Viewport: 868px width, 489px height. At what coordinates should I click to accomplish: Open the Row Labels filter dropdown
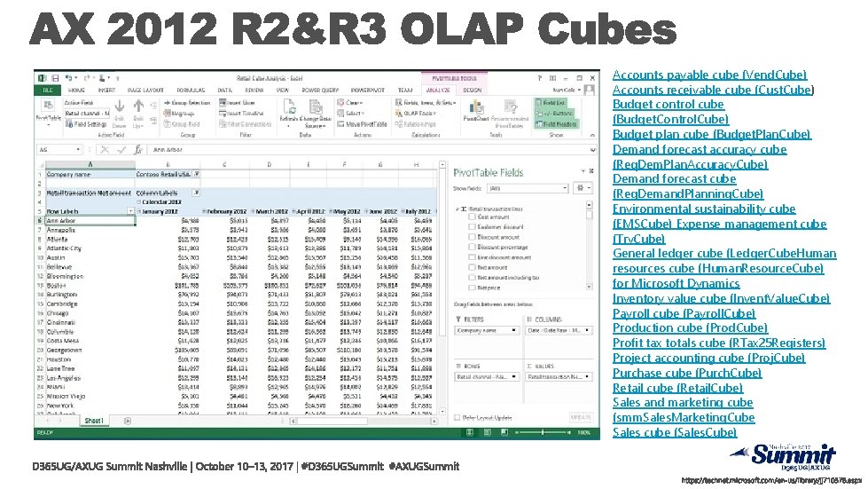pyautogui.click(x=130, y=211)
